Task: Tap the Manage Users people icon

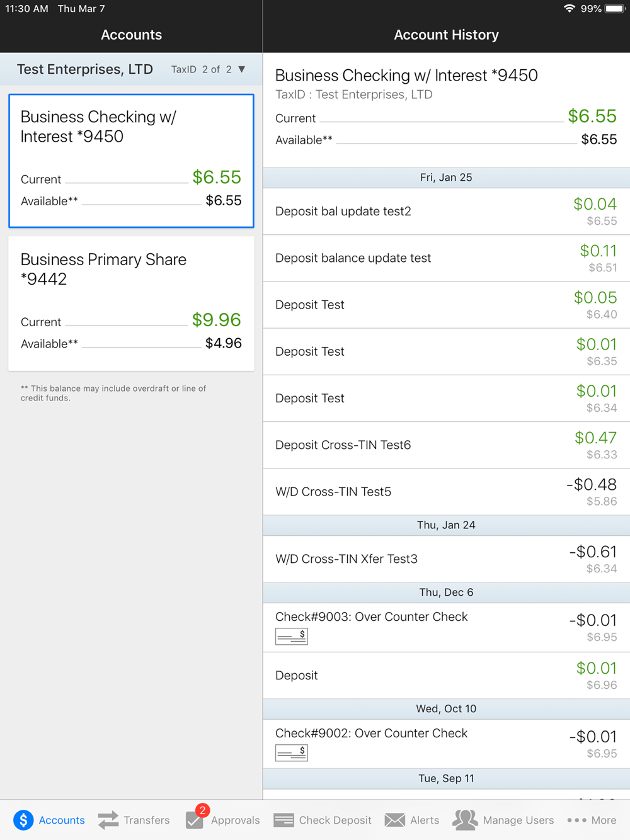Action: pyautogui.click(x=465, y=820)
